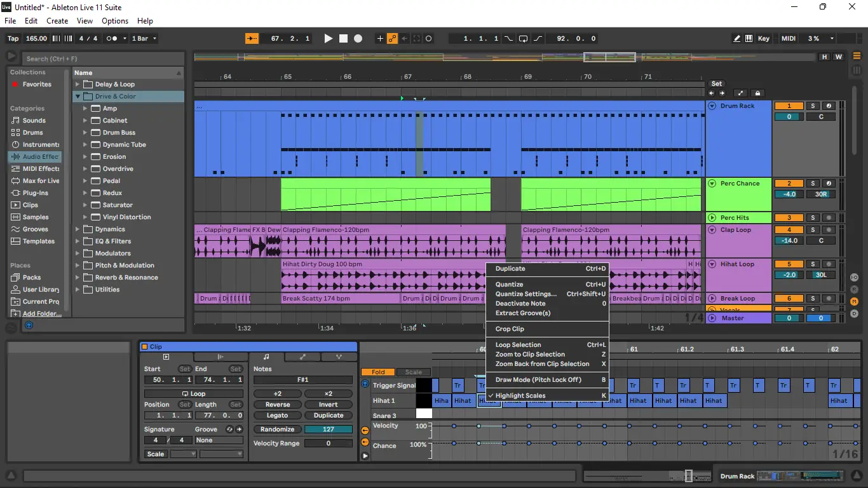Open the Envelopes tab in Clip view
868x488 pixels.
pyautogui.click(x=302, y=357)
